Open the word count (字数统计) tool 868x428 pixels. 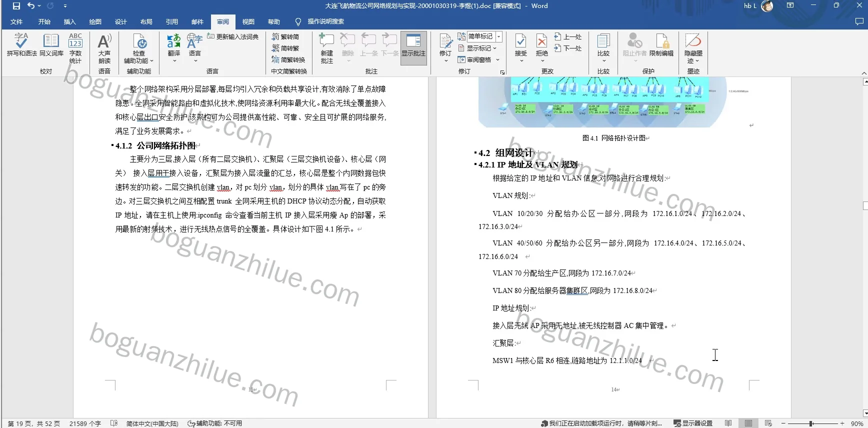coord(75,48)
